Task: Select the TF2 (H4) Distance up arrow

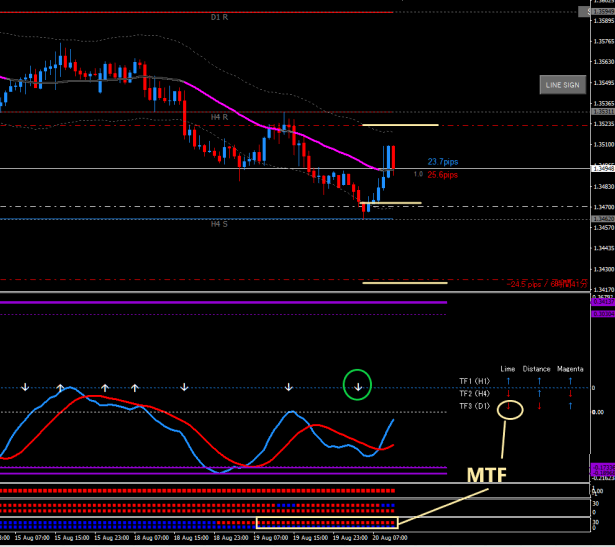Action: click(x=539, y=393)
